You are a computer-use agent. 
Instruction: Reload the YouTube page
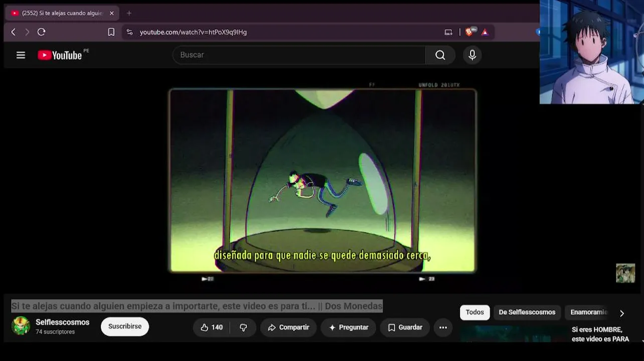pos(42,32)
